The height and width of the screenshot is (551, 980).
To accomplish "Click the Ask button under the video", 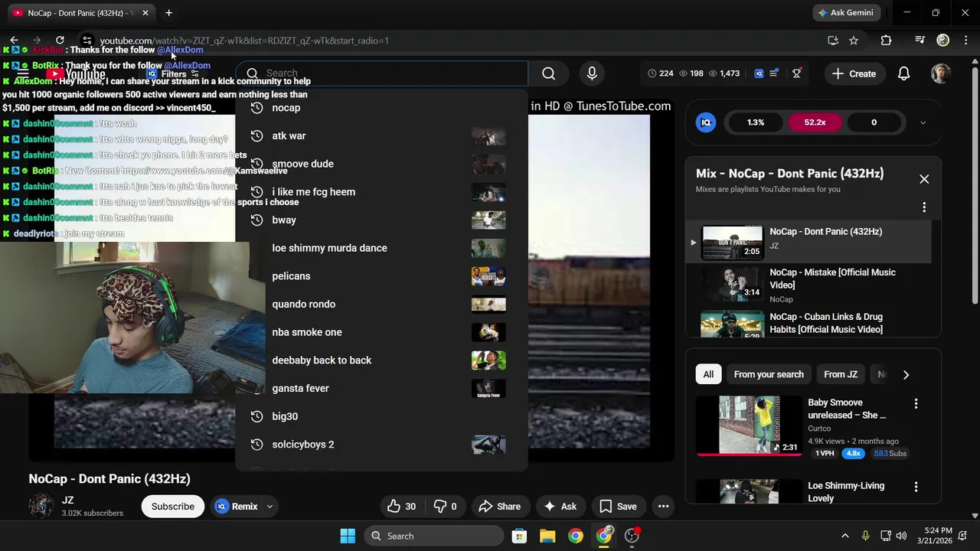I will pos(560,506).
